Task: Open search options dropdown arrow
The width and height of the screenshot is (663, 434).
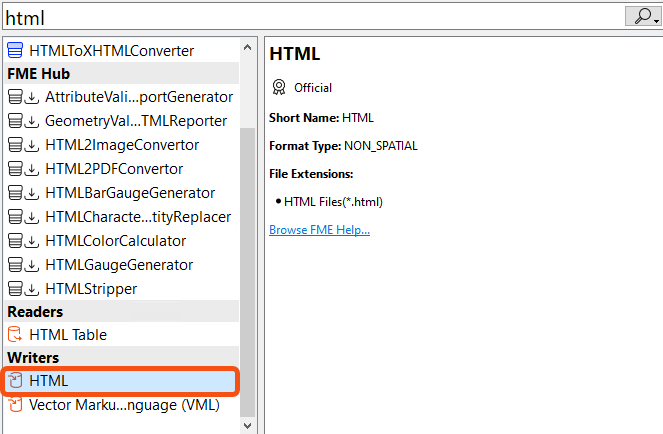Action: click(656, 21)
